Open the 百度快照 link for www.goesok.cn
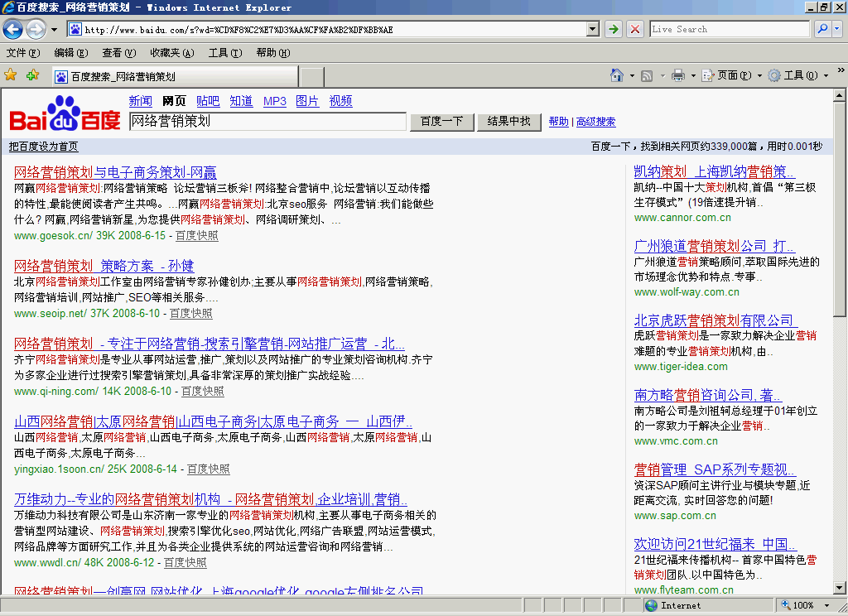The image size is (848, 616). coord(197,236)
